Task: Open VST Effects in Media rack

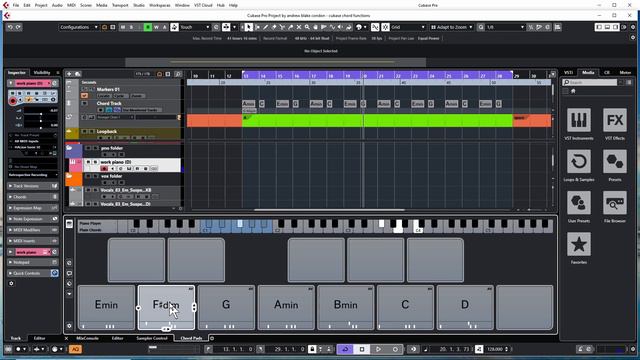Action: [x=615, y=120]
